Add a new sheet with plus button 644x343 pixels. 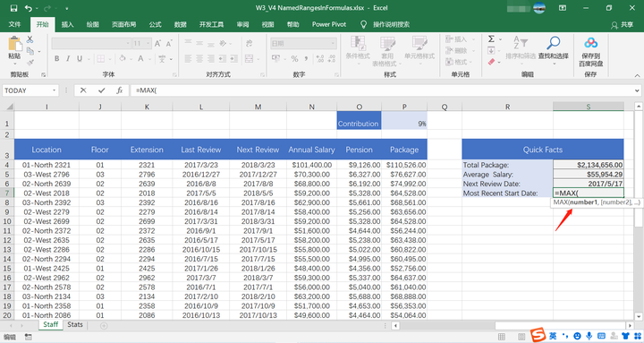point(104,325)
